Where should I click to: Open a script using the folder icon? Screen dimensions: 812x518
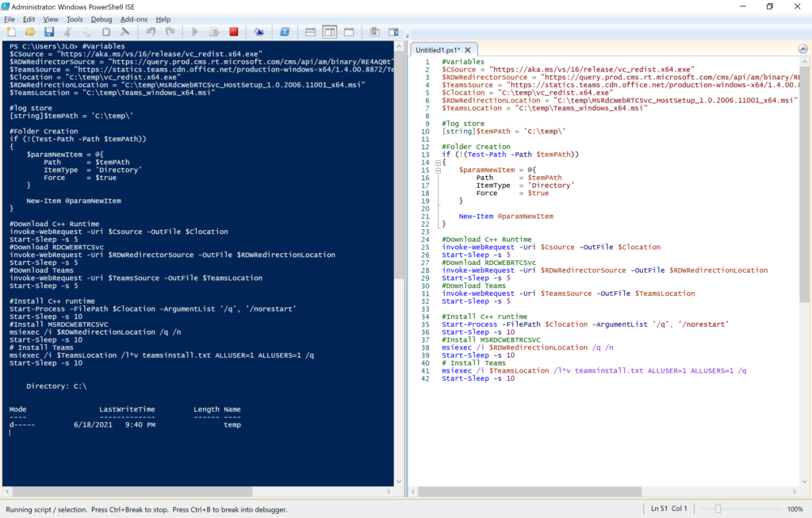tap(30, 32)
